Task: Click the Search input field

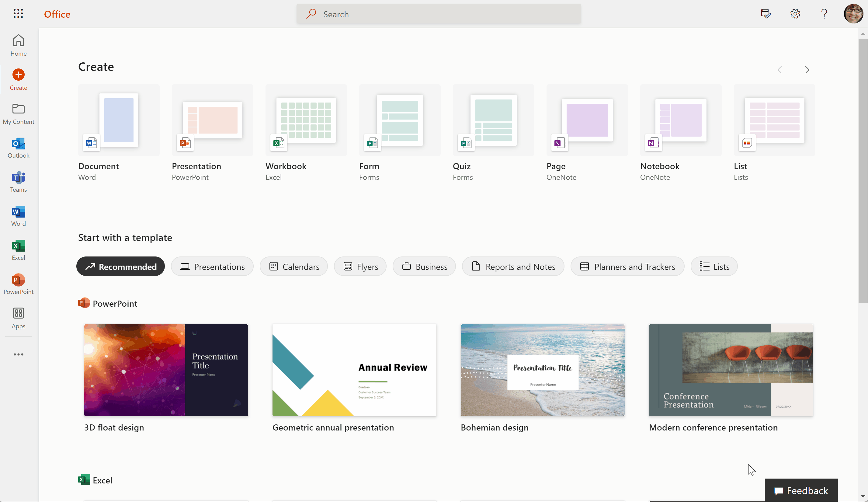Action: pyautogui.click(x=439, y=13)
